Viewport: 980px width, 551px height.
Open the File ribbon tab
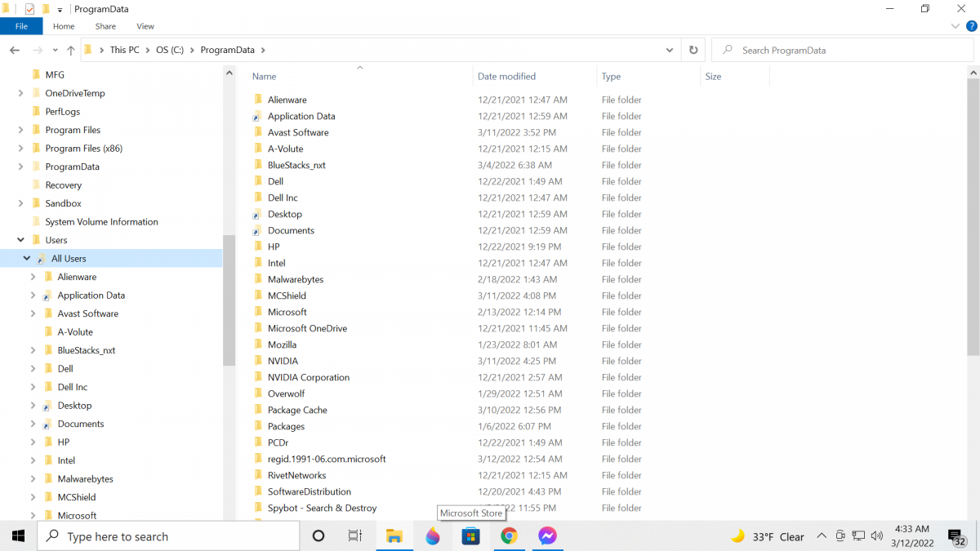tap(21, 26)
